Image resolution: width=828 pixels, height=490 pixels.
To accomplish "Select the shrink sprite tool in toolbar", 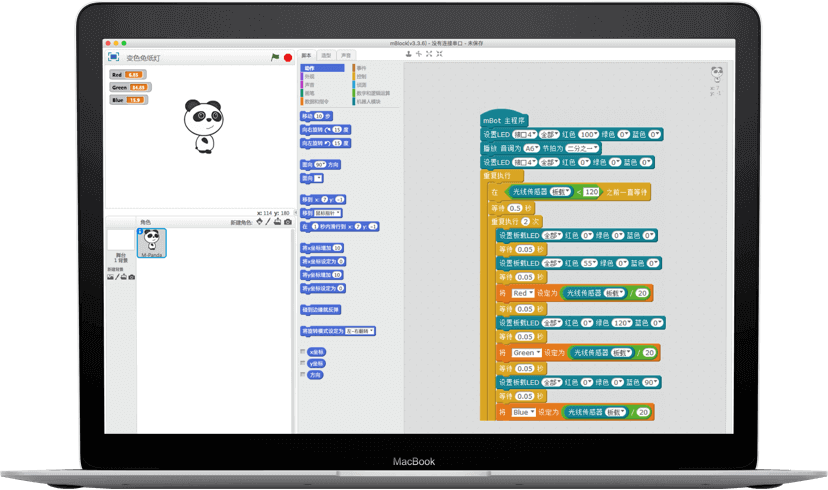I will coord(439,54).
